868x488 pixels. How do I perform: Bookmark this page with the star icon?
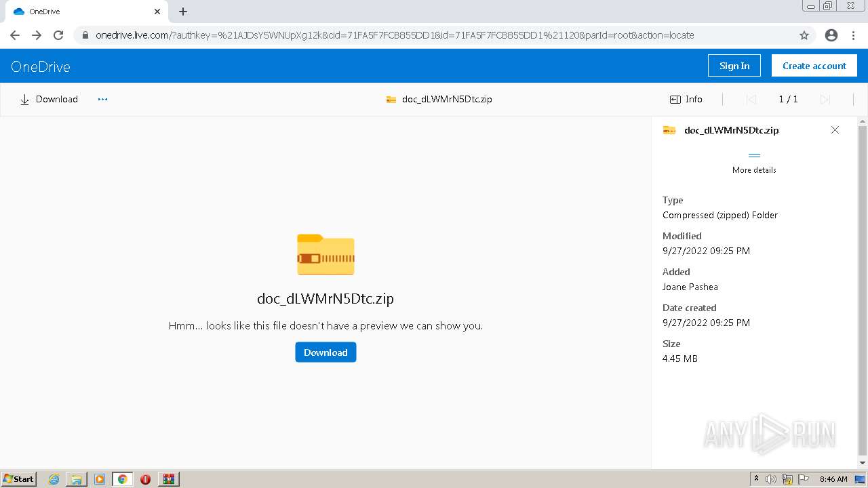click(x=804, y=35)
